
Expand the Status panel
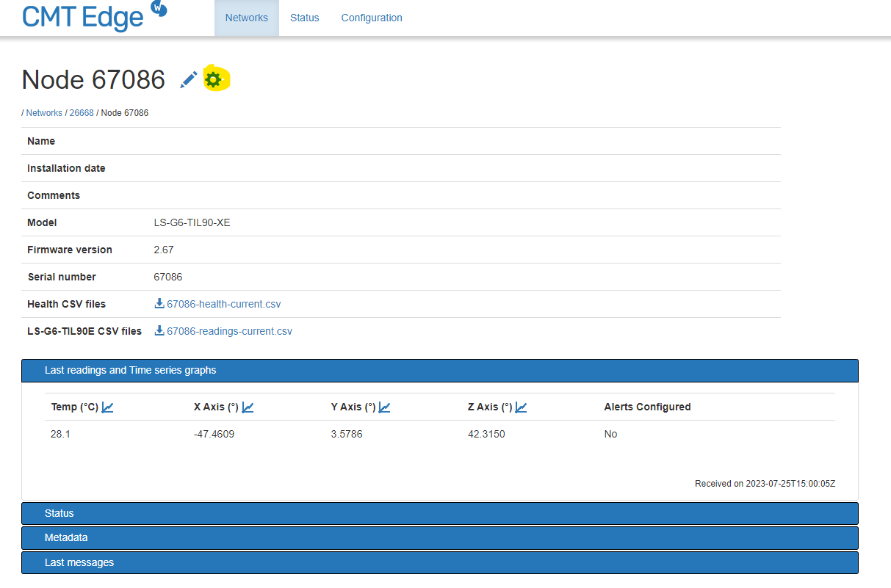[59, 513]
